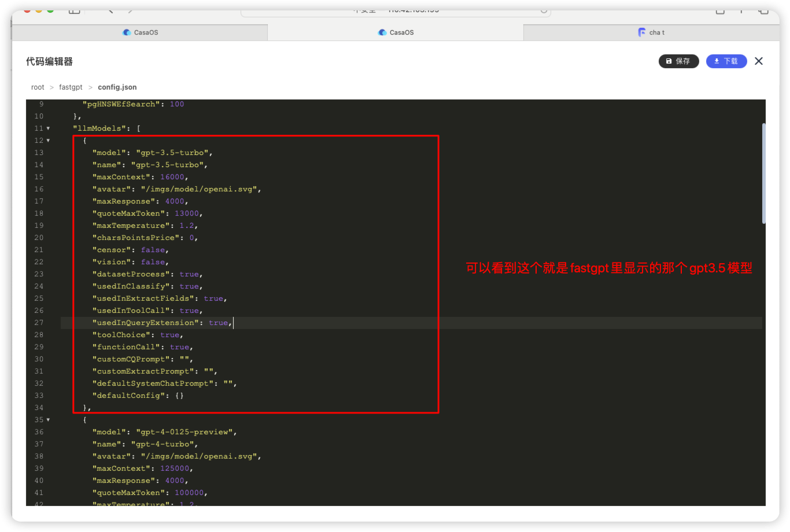Download the file with the 下载 button

[726, 61]
